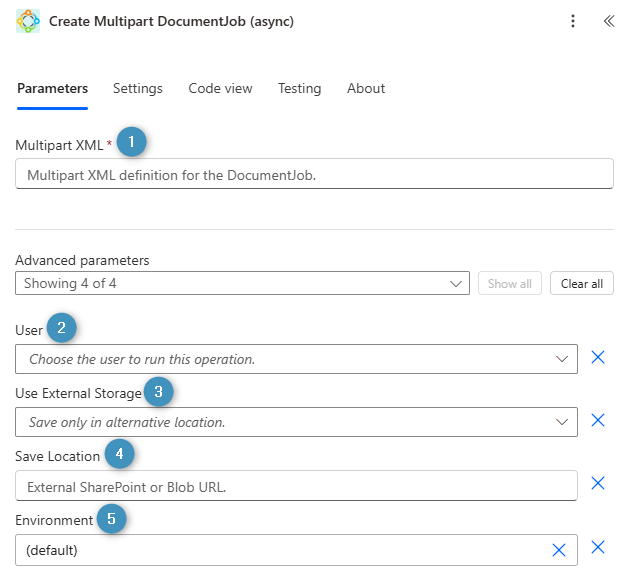The image size is (622, 574).
Task: Remove the Environment parameter row
Action: click(598, 547)
